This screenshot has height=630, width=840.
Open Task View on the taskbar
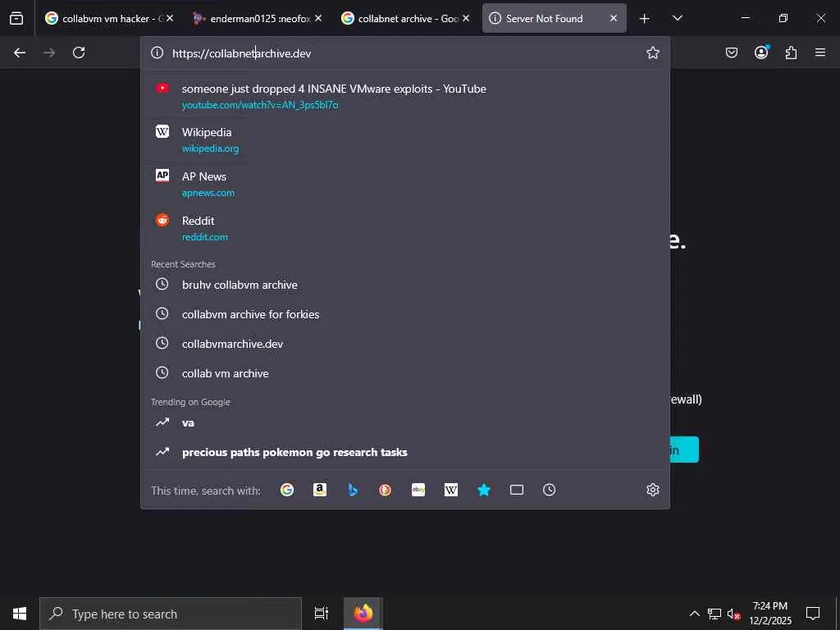(x=321, y=614)
